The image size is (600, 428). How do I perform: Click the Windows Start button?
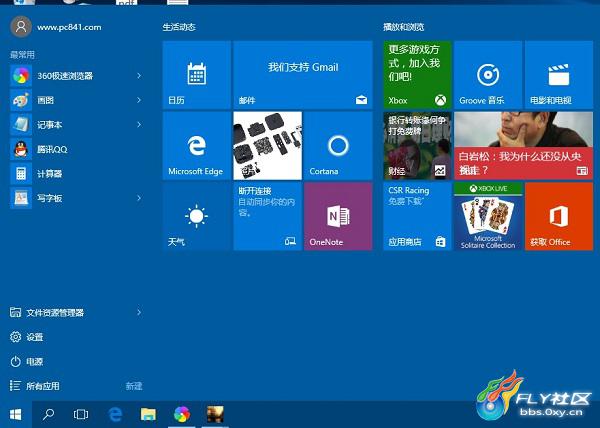(16, 414)
